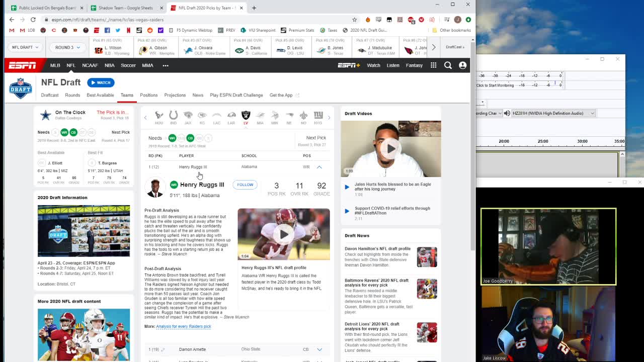Toggle the WR need badge for Cowboys
This screenshot has height=362, width=644.
coord(64,132)
